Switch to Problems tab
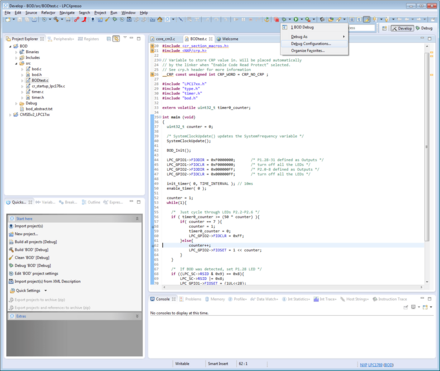The height and width of the screenshot is (371, 440). [x=190, y=299]
